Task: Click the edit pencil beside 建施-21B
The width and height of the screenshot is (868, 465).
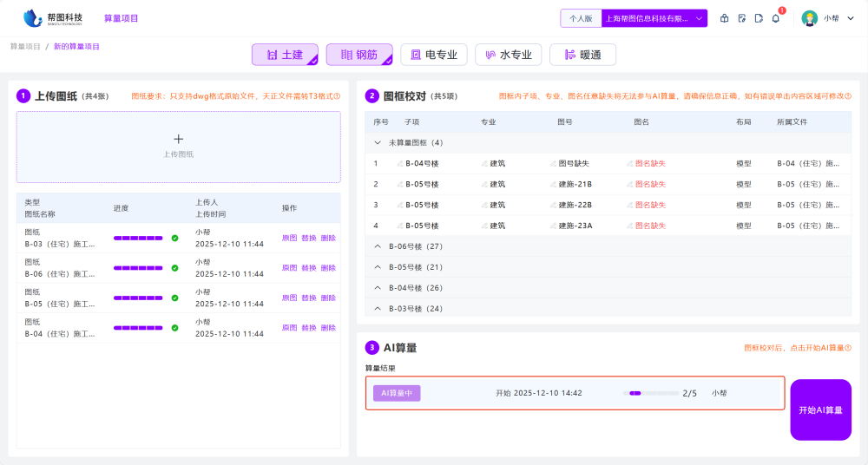Action: (553, 184)
